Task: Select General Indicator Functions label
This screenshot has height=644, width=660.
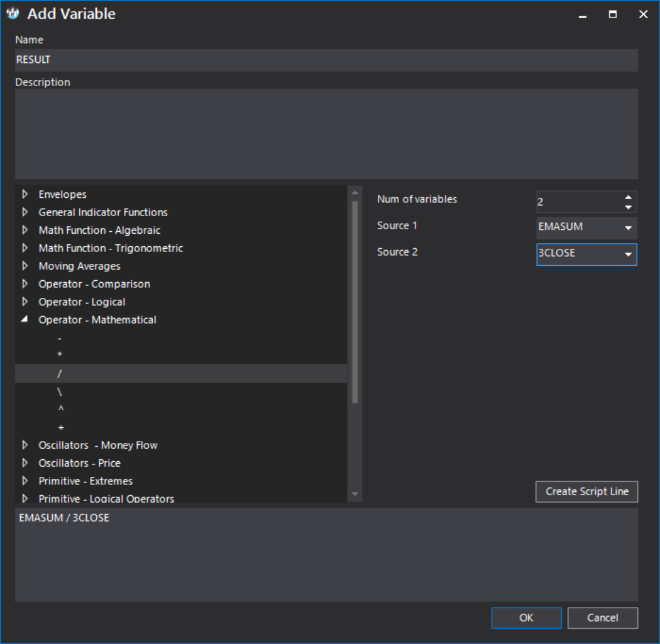Action: tap(103, 212)
